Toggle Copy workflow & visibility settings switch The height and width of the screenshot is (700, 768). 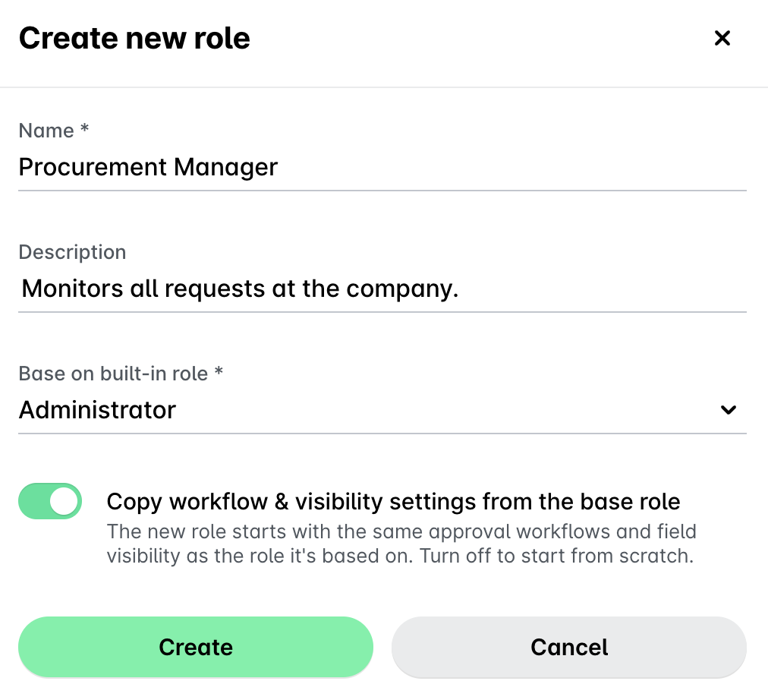tap(50, 501)
